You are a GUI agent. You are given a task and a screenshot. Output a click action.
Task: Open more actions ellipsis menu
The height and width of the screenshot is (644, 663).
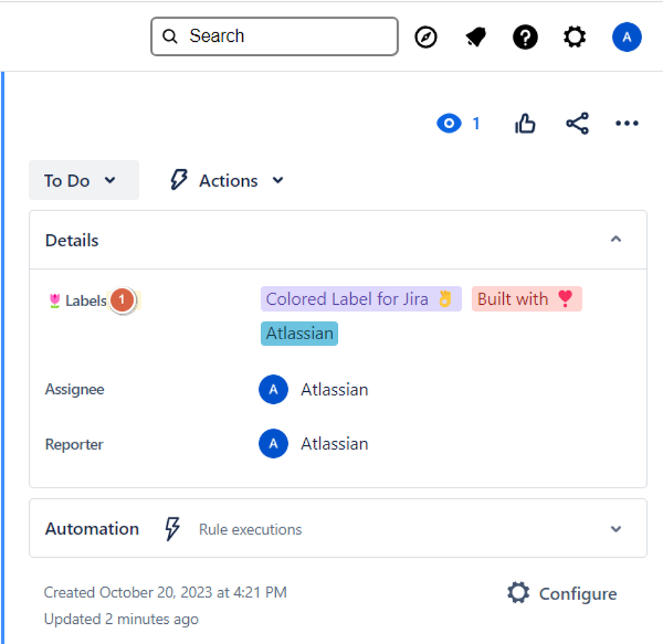click(x=627, y=123)
